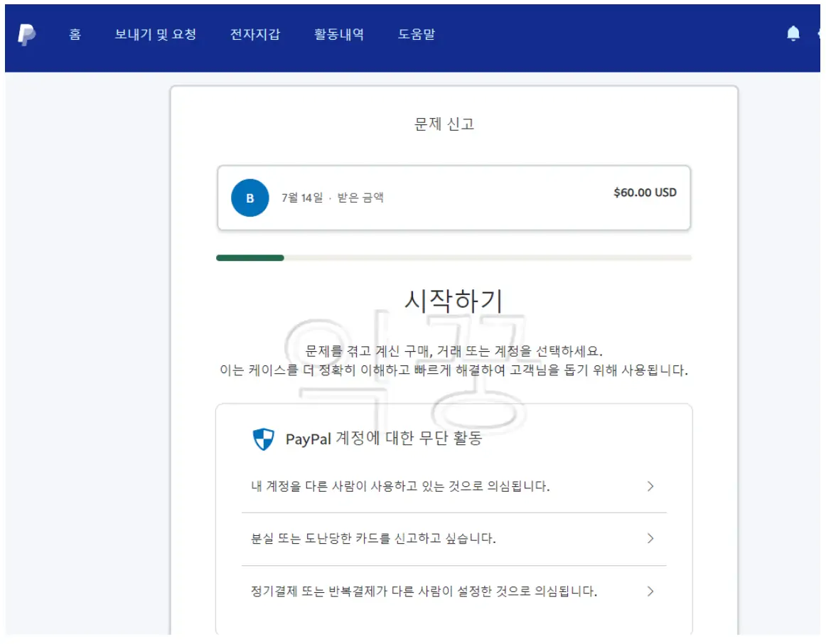
Task: Click the arrow beside the lost or stolen card option
Action: pos(650,538)
